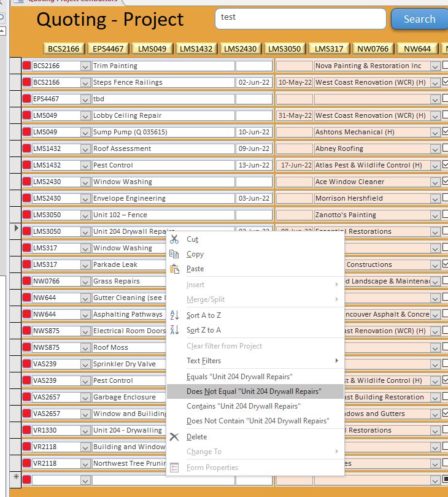Toggle checkbox on Nova Painting row
Viewport: 448px width, 497px height.
(445, 65)
